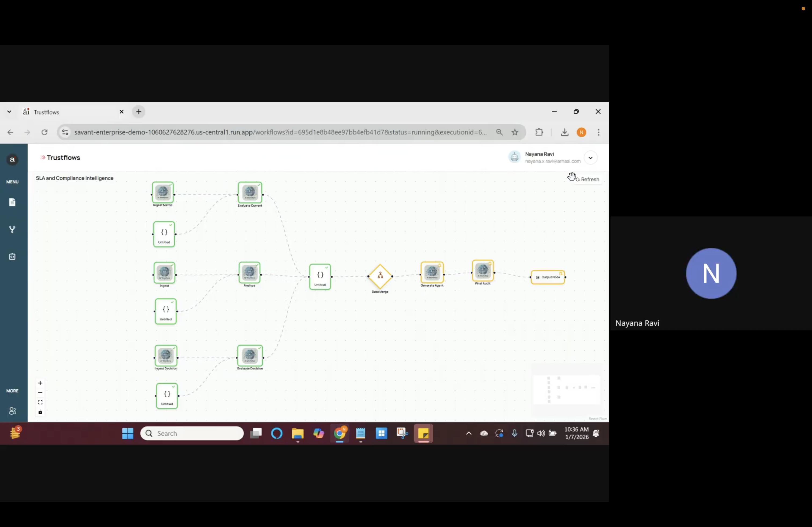Click the Data Merge diamond node
812x527 pixels.
click(x=380, y=276)
